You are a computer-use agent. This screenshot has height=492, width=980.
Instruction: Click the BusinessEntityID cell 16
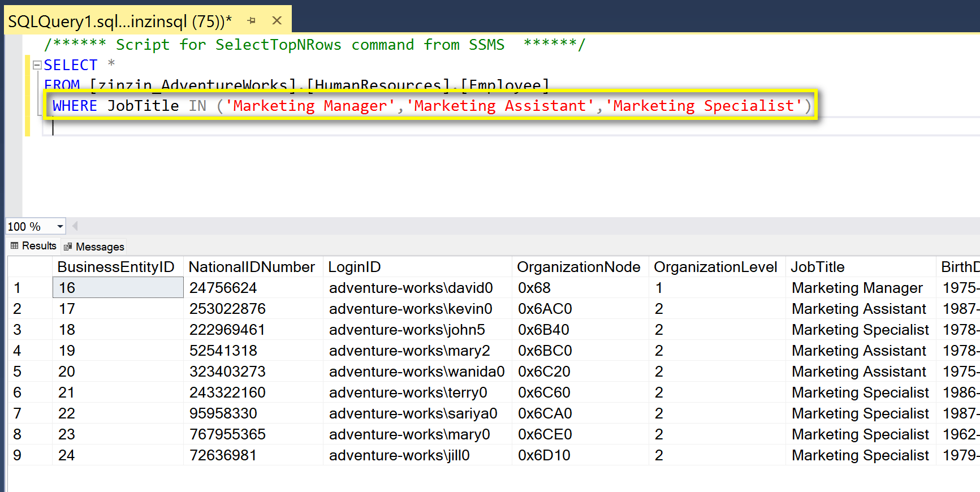click(118, 288)
